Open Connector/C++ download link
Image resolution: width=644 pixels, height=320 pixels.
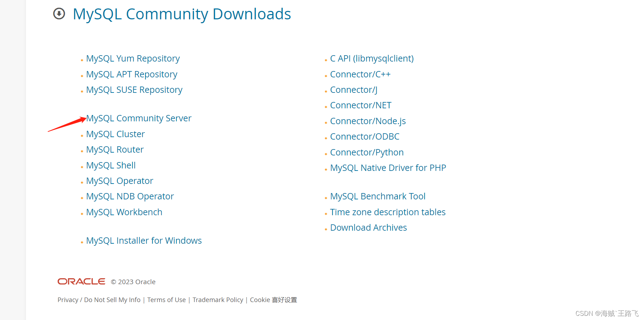click(x=360, y=74)
